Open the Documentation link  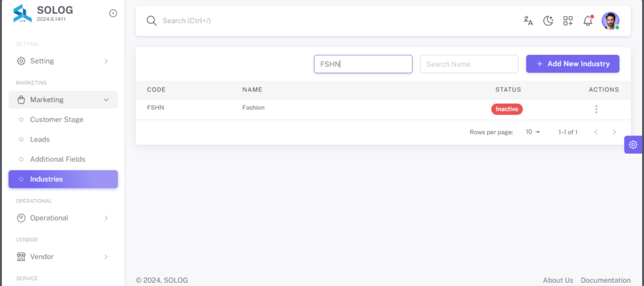point(606,280)
